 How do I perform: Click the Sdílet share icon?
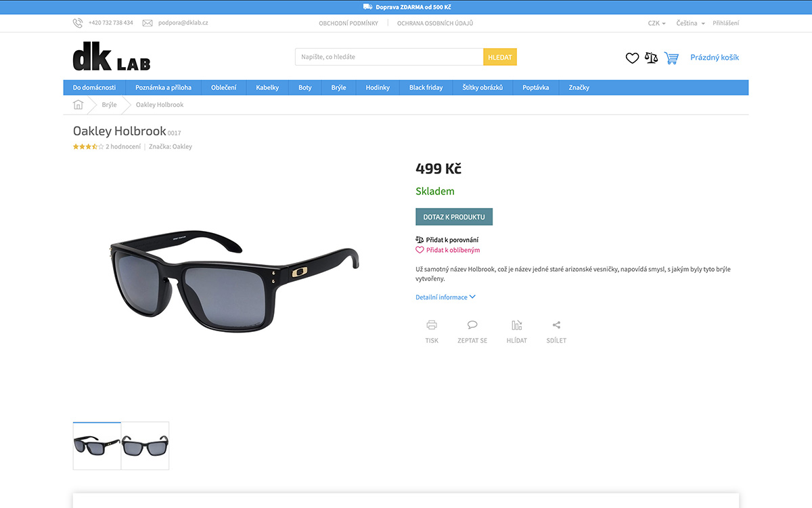click(x=556, y=325)
